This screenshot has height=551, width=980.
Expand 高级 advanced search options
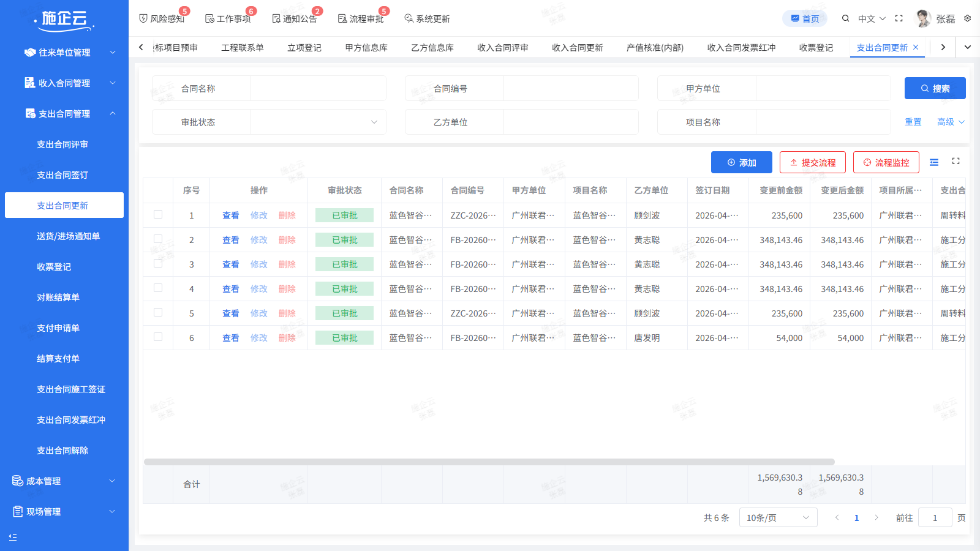(x=951, y=122)
